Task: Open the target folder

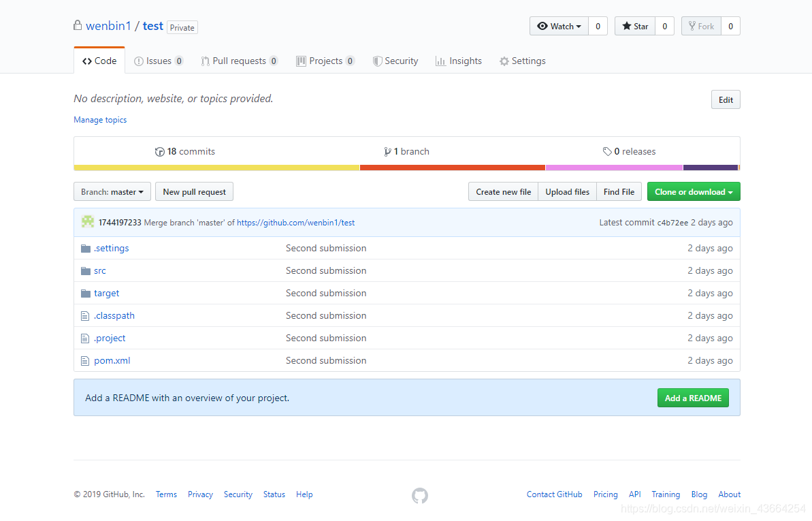Action: pyautogui.click(x=107, y=294)
